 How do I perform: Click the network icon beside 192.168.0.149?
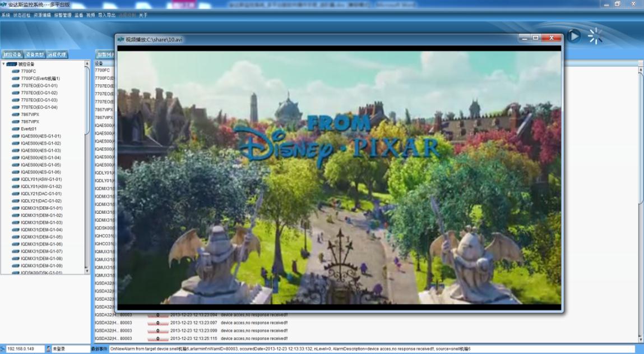tap(3, 349)
